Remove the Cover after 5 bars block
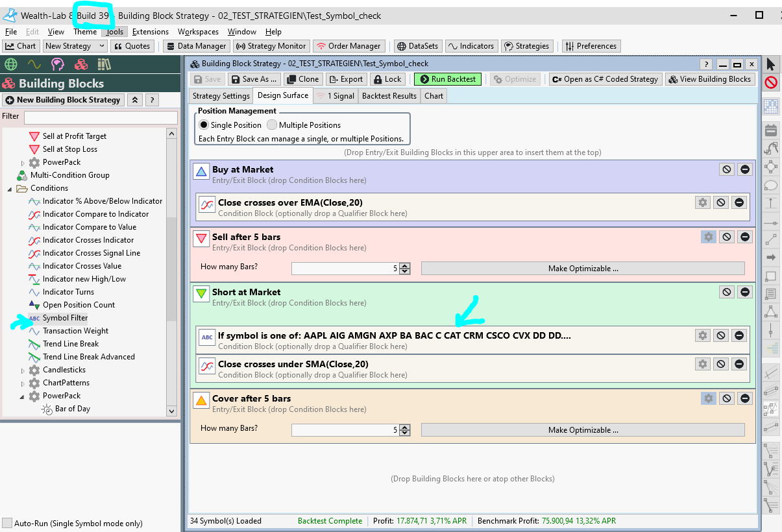This screenshot has height=532, width=782. (x=745, y=398)
